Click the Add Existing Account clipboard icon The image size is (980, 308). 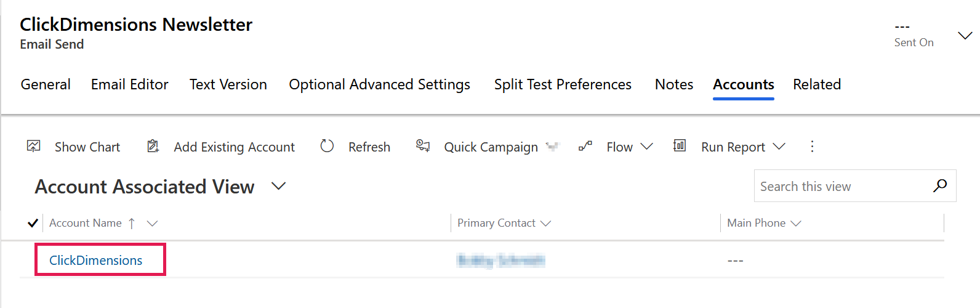click(x=153, y=146)
